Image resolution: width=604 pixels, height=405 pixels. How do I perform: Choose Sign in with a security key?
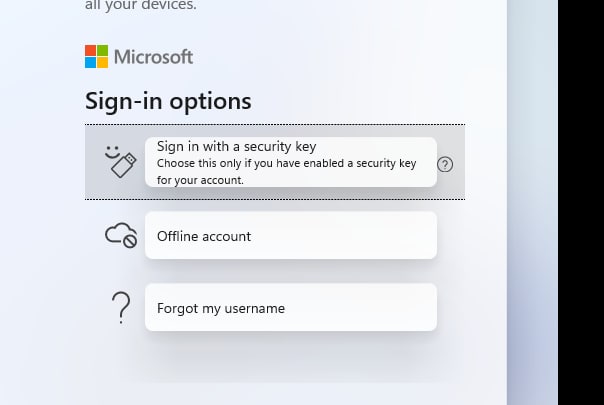point(291,162)
